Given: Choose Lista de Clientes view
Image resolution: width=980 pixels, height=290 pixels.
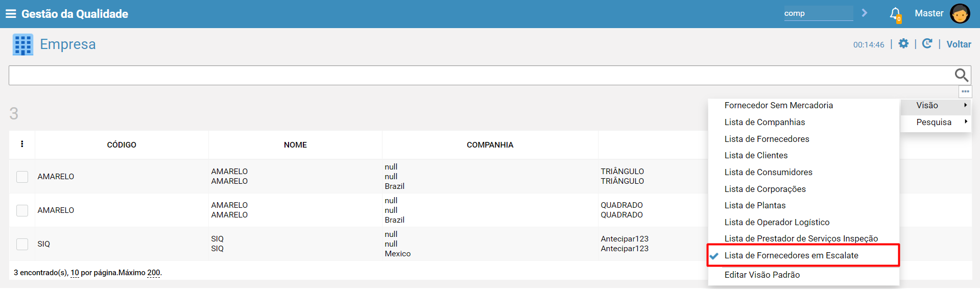Looking at the screenshot, I should 756,155.
